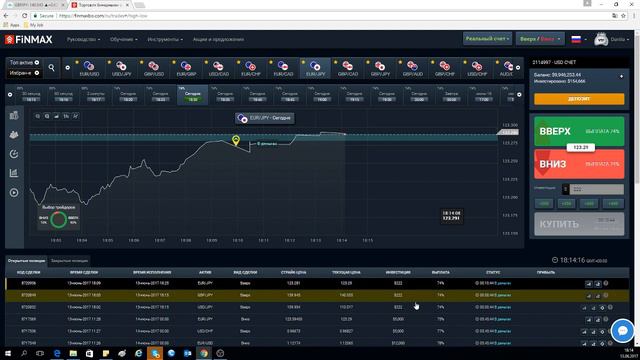Viewport: 640px width, 360px height.
Task: Open Microsoft Edge in taskbar
Action: click(x=57, y=353)
